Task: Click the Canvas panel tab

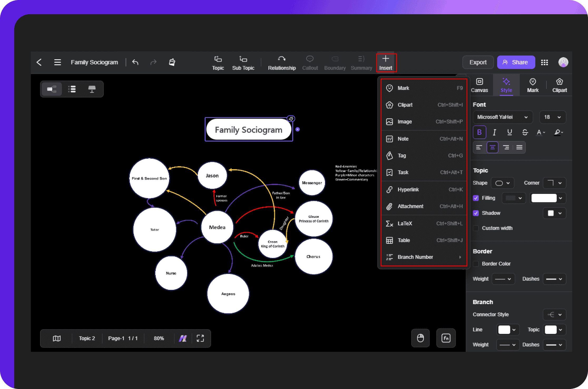Action: coord(479,85)
